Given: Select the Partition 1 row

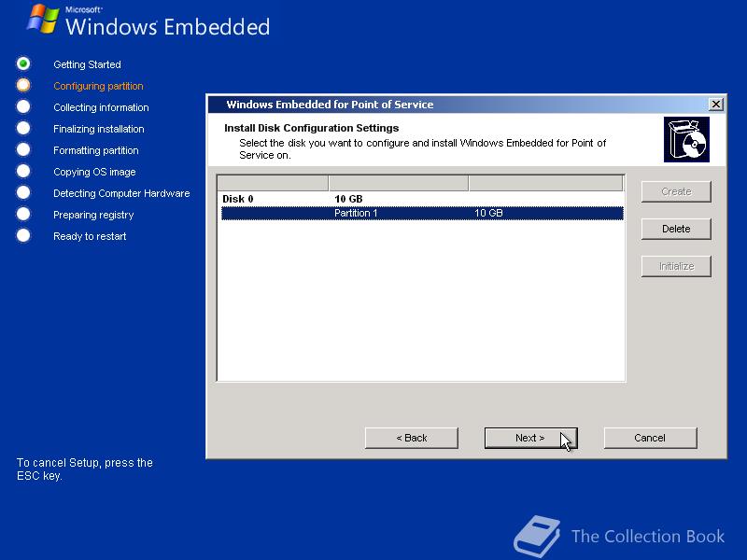Looking at the screenshot, I should click(x=422, y=213).
